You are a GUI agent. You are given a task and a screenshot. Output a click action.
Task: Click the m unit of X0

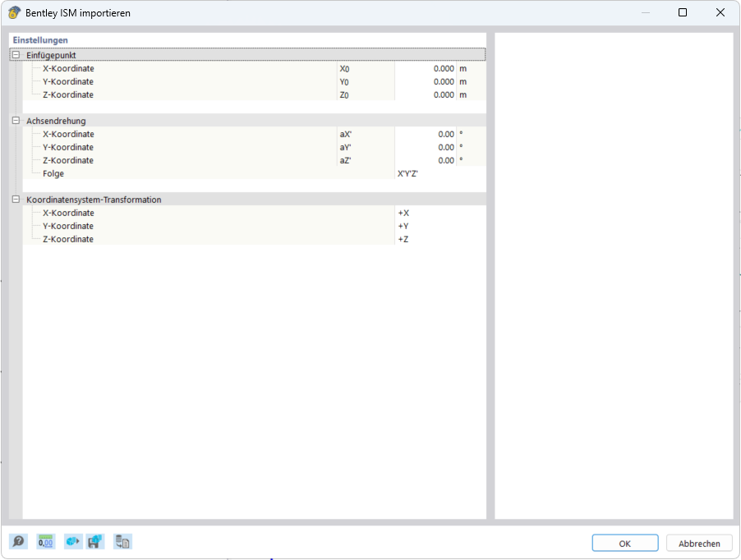463,68
